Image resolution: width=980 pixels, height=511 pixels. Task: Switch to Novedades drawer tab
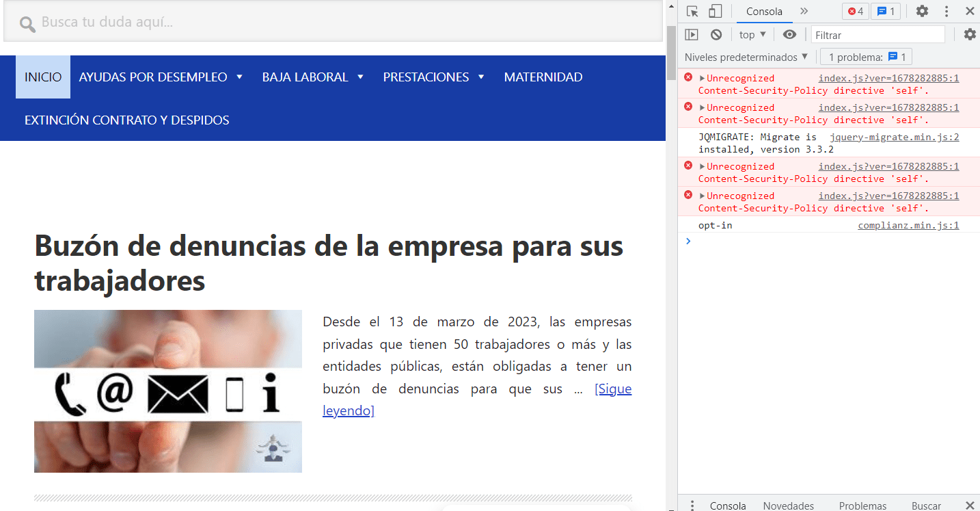click(789, 506)
